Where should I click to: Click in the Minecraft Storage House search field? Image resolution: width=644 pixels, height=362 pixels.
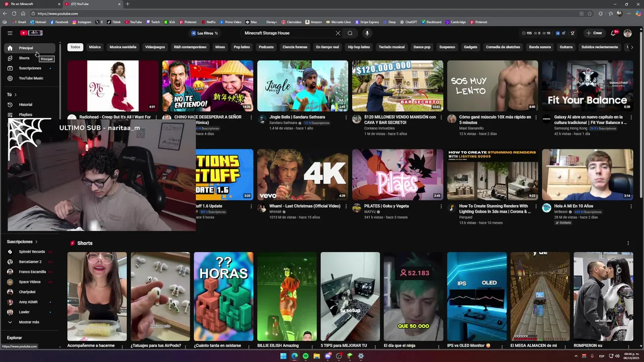[287, 33]
